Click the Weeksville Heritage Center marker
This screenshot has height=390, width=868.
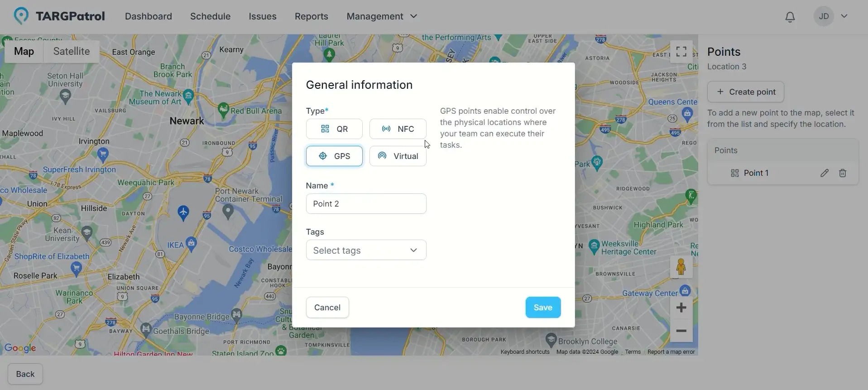(594, 247)
